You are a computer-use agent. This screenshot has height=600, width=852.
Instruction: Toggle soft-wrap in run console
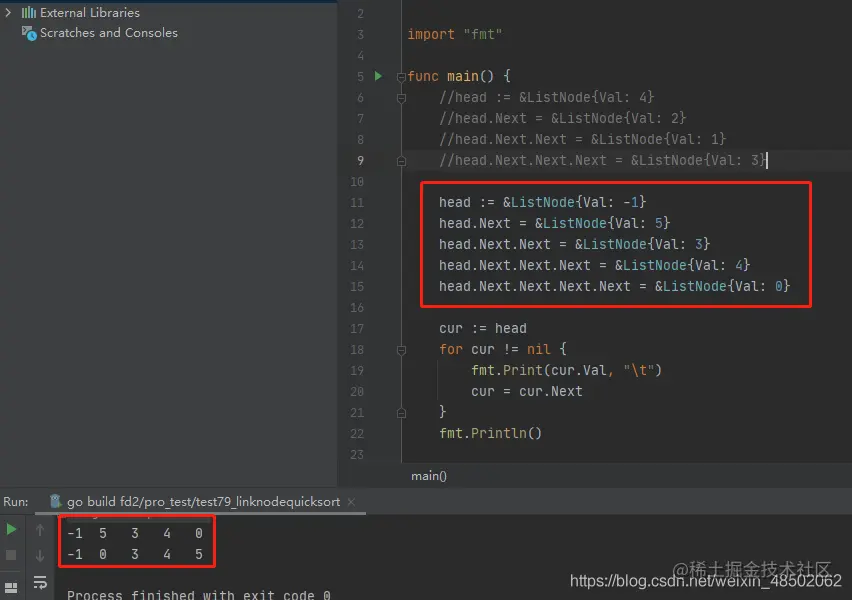(x=40, y=583)
